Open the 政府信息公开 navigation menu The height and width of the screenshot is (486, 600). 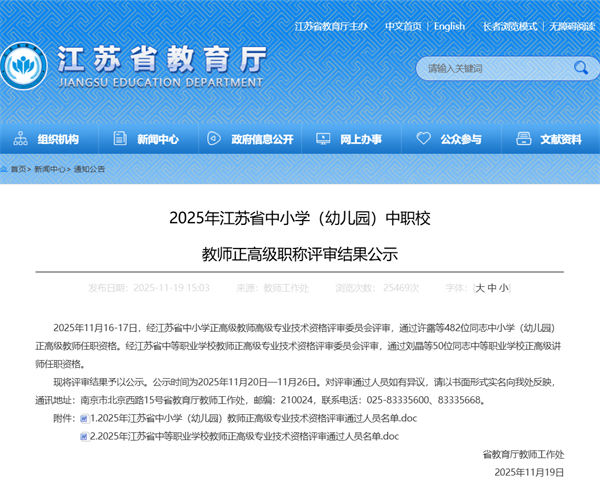[262, 139]
